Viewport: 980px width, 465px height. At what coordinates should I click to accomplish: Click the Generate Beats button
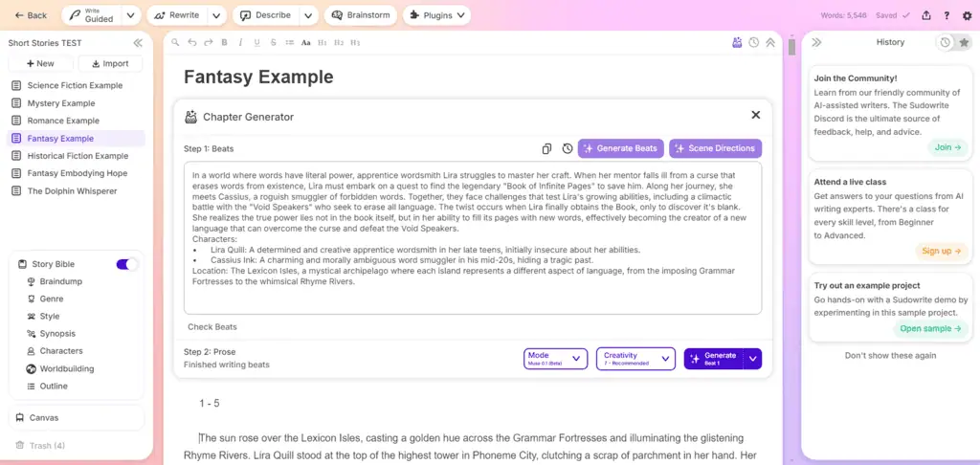tap(620, 148)
